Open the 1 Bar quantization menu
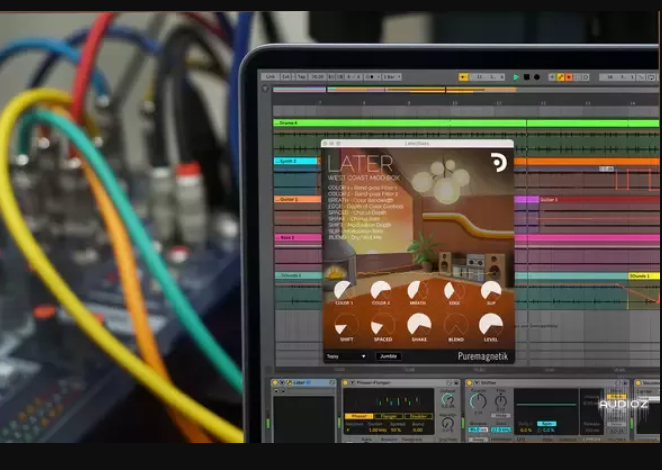This screenshot has height=470, width=662. click(391, 77)
